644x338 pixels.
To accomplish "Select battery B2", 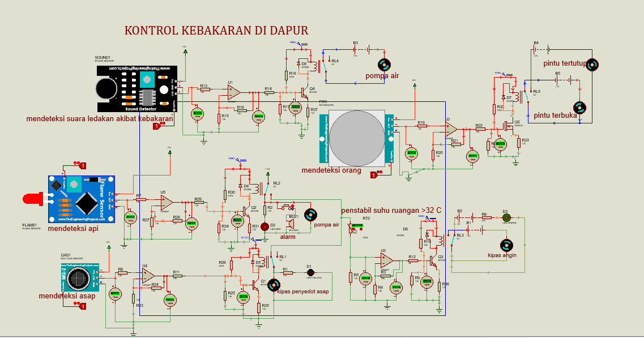I will pyautogui.click(x=466, y=217).
